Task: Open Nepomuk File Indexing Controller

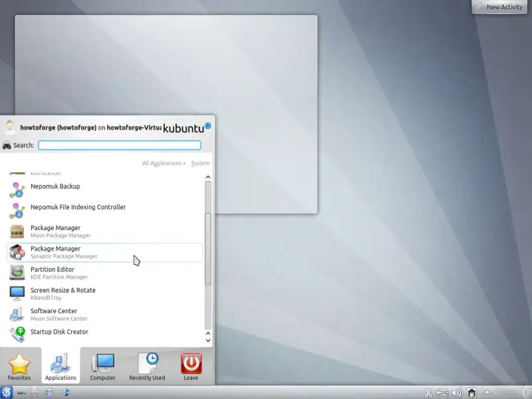Action: [x=105, y=210]
